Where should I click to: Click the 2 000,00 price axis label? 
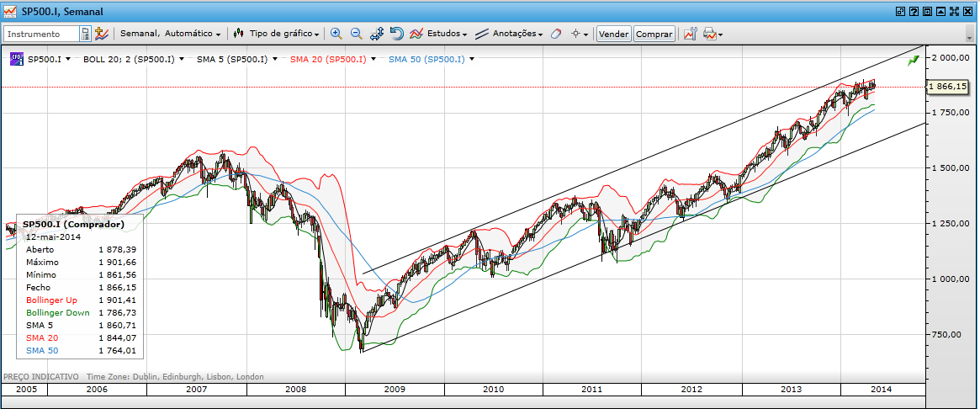[x=949, y=57]
